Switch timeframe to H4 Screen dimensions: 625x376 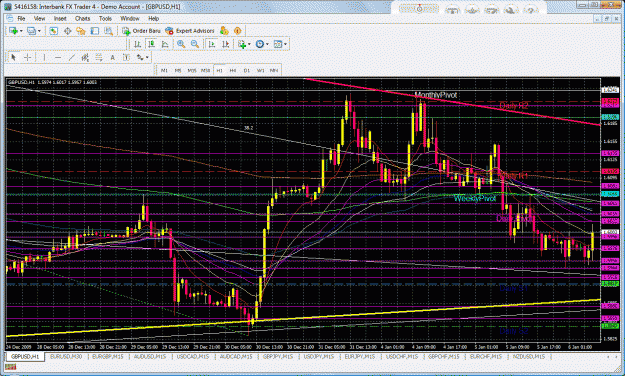(233, 71)
